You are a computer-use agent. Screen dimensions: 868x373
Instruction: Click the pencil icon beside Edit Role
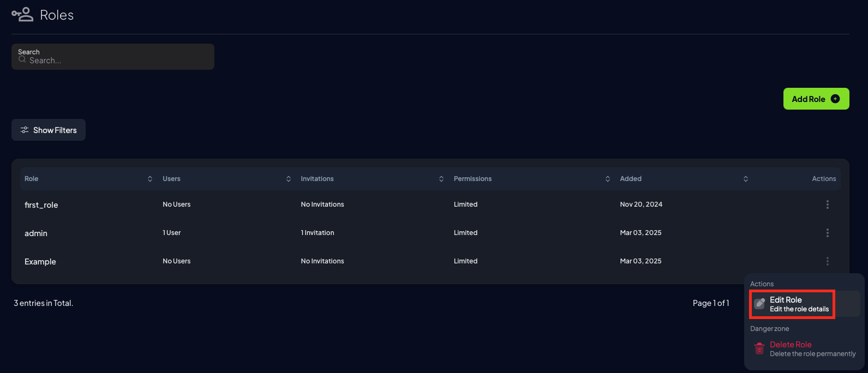pyautogui.click(x=759, y=304)
